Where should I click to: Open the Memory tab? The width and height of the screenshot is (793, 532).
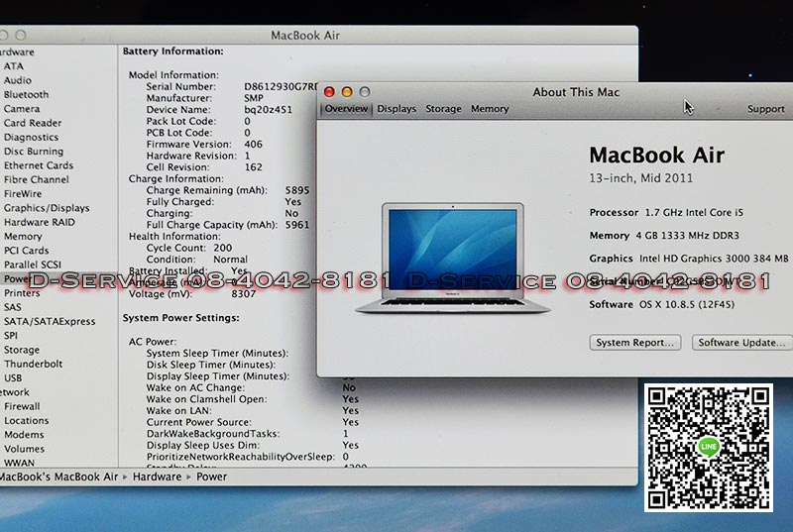(490, 109)
